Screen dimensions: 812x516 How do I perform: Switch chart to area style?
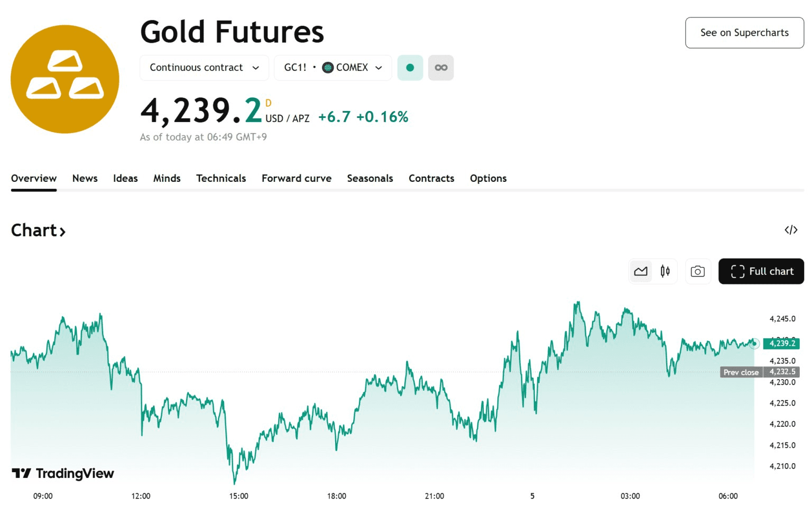(641, 272)
